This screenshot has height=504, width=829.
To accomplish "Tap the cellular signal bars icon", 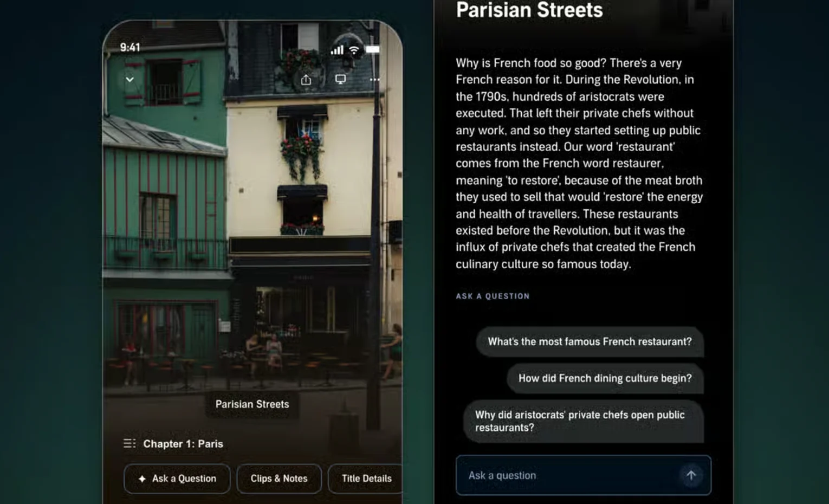I will (x=337, y=50).
